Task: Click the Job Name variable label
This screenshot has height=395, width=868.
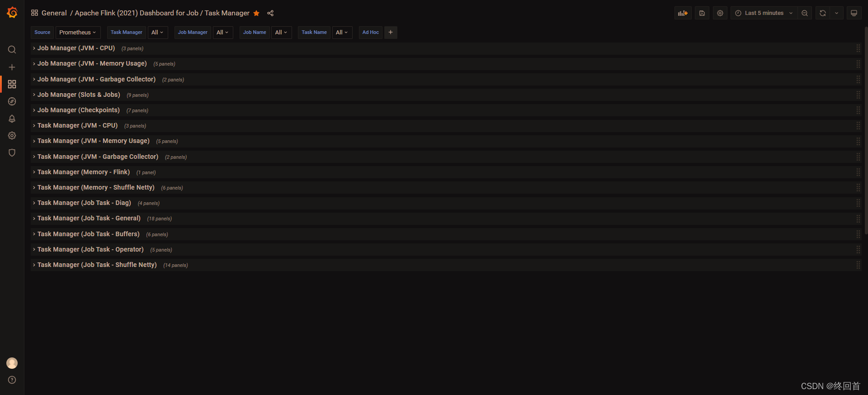Action: click(255, 33)
